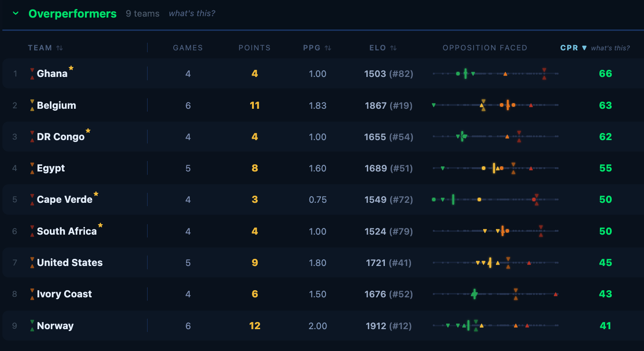Click the sort arrows beside the PPG header

[328, 48]
